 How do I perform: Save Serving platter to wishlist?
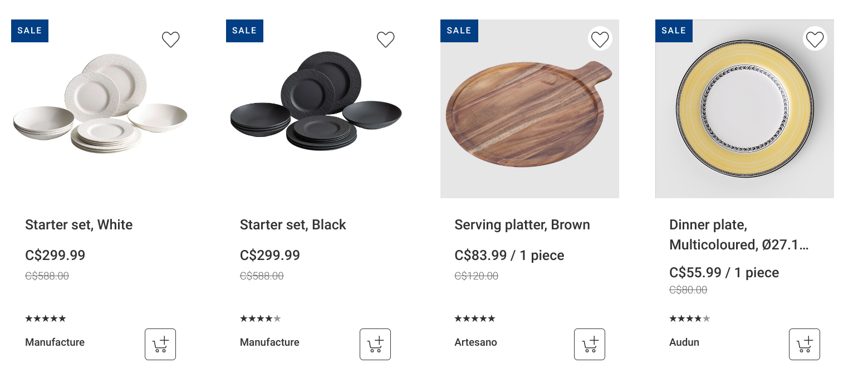[600, 39]
